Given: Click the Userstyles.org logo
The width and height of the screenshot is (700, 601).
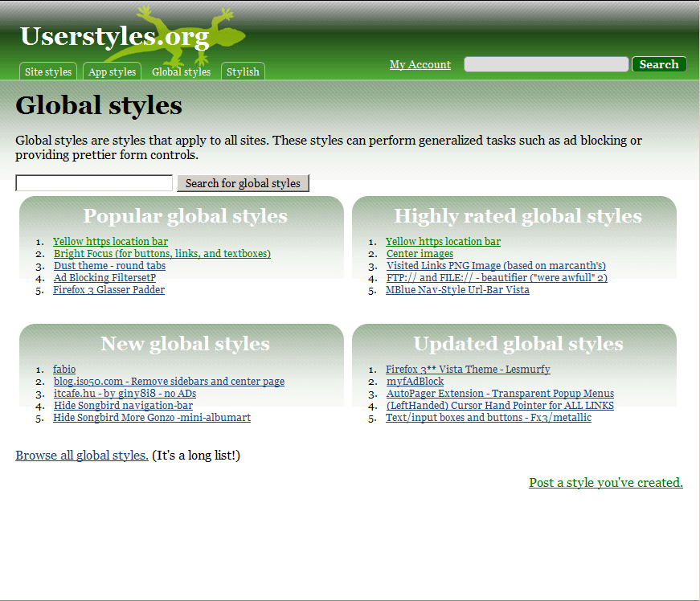Looking at the screenshot, I should pos(115,37).
